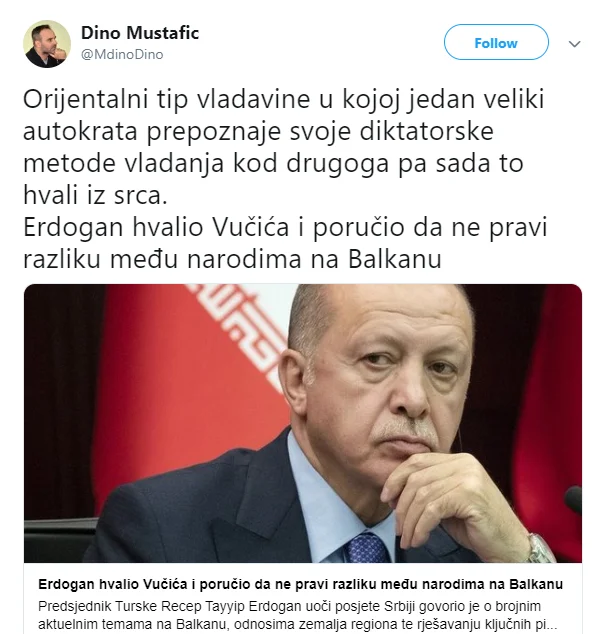Open the Dino Mustafic display name link

coord(140,33)
